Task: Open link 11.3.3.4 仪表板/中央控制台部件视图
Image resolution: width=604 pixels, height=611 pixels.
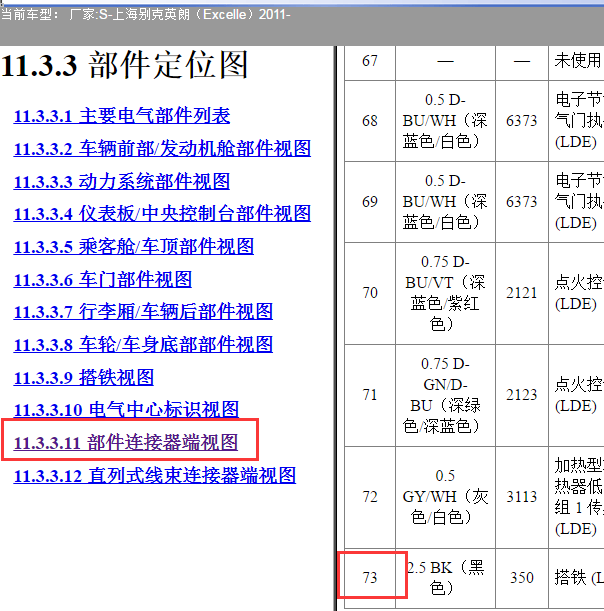Action: 162,214
